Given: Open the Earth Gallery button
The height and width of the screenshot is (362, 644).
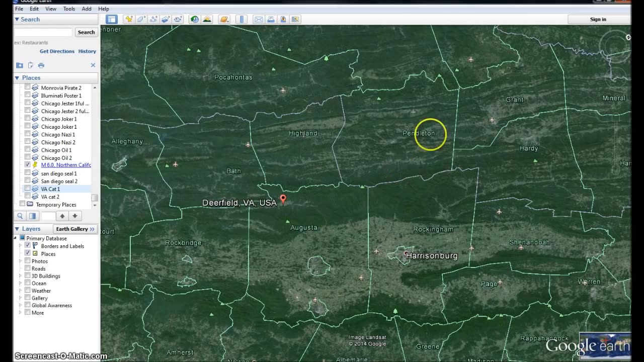Looking at the screenshot, I should [x=75, y=229].
